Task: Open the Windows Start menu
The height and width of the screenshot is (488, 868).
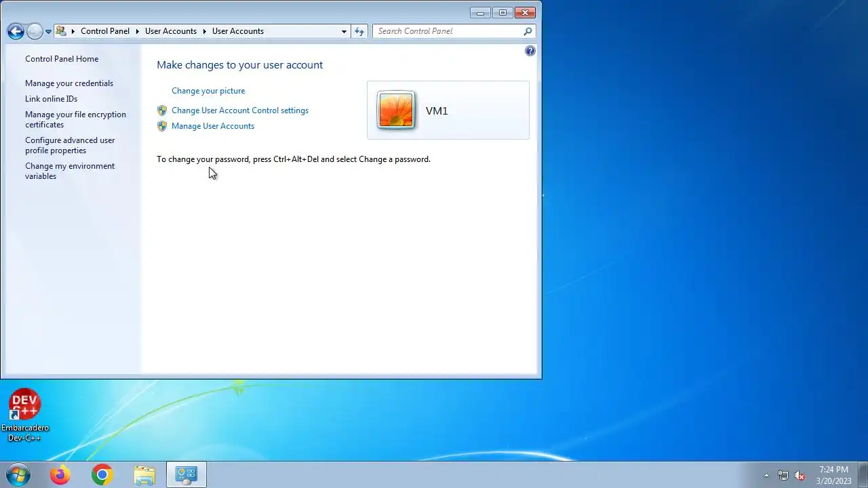Action: (18, 475)
